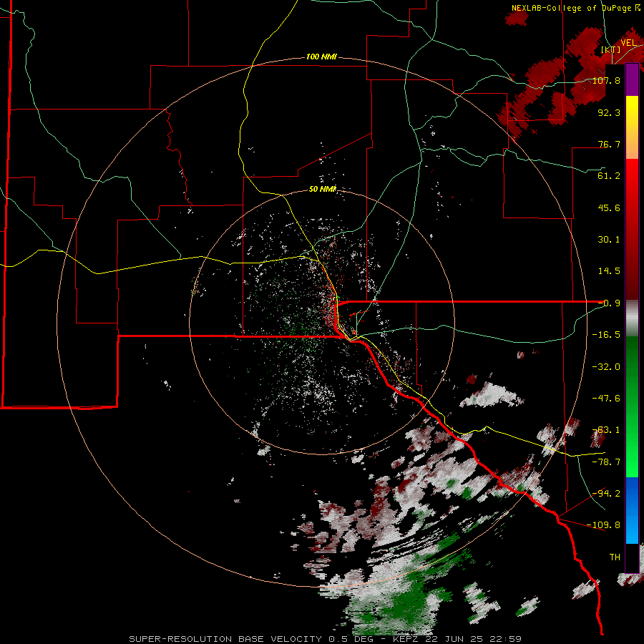Screen dimensions: 644x644
Task: Click the 92.3 value on velocity scale
Action: 609,112
